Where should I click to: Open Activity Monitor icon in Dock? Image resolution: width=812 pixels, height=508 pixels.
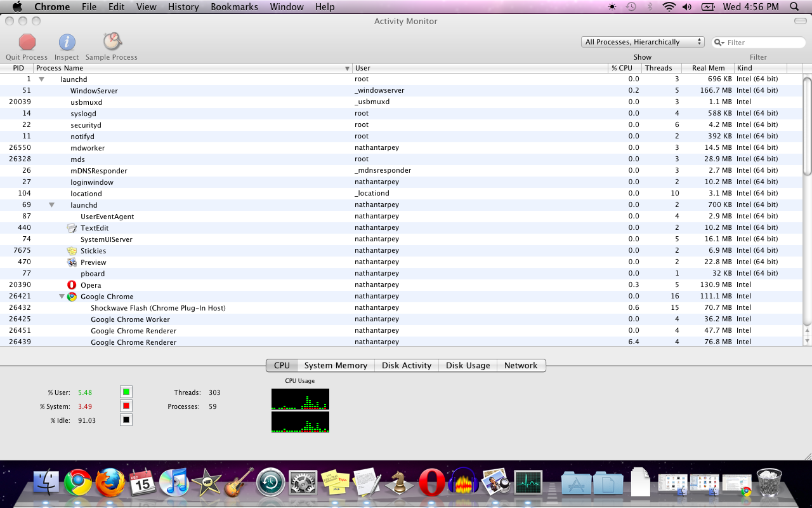pos(528,483)
